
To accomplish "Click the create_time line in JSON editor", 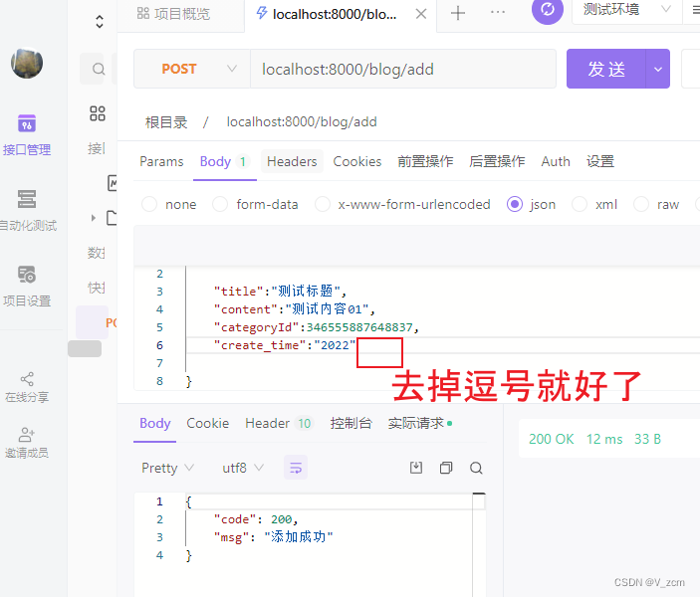I will click(285, 345).
